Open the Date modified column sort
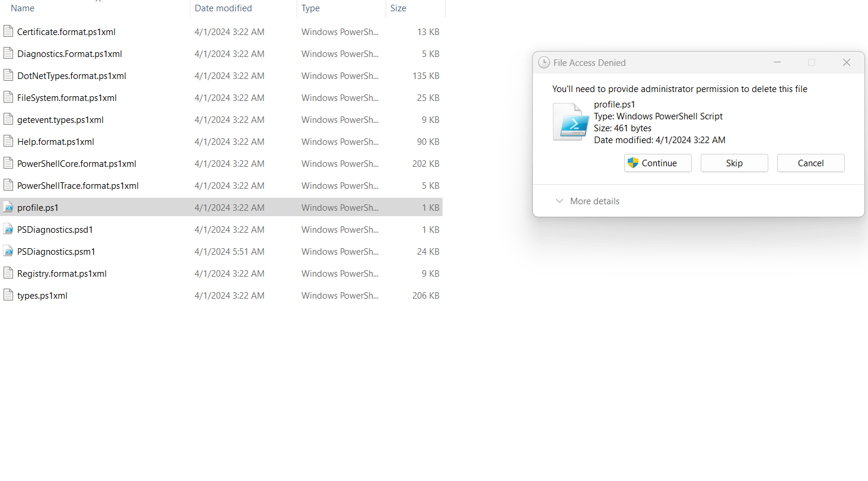 223,8
